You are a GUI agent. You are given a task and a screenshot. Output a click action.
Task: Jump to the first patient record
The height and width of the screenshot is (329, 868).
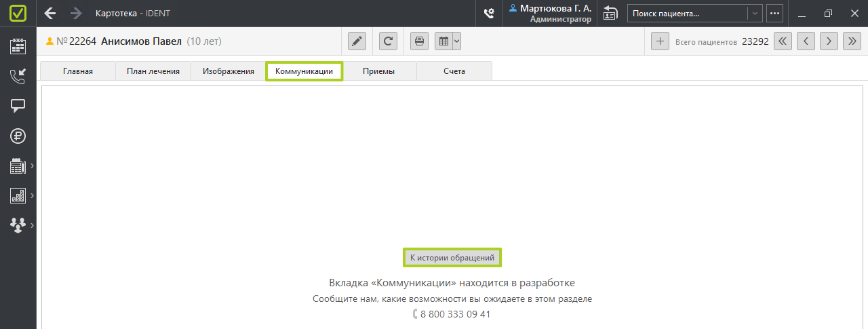tap(783, 41)
